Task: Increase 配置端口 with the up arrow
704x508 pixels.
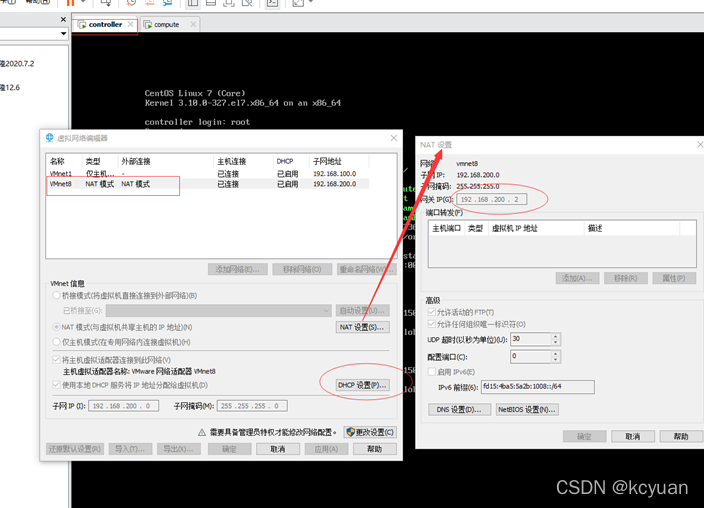Action: (x=556, y=353)
